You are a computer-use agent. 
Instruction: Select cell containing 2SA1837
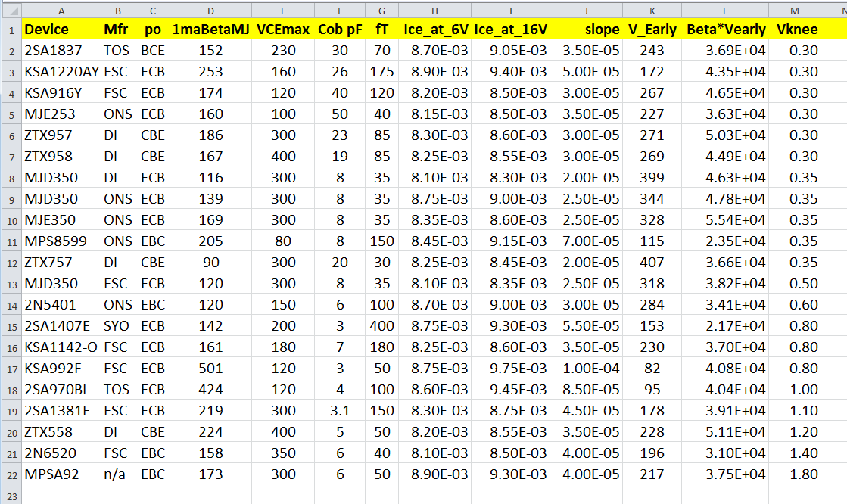coord(61,51)
